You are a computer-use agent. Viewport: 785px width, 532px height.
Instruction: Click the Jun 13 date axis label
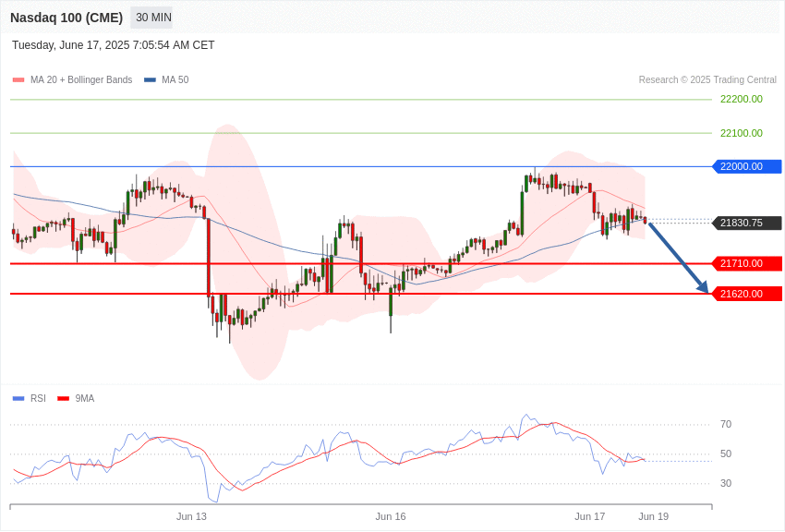point(191,516)
